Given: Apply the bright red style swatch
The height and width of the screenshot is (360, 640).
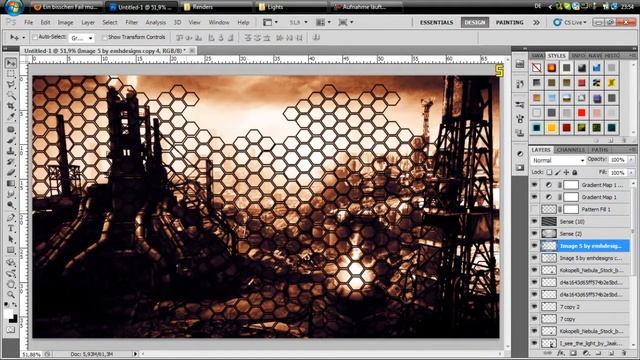Looking at the screenshot, I should click(x=582, y=113).
